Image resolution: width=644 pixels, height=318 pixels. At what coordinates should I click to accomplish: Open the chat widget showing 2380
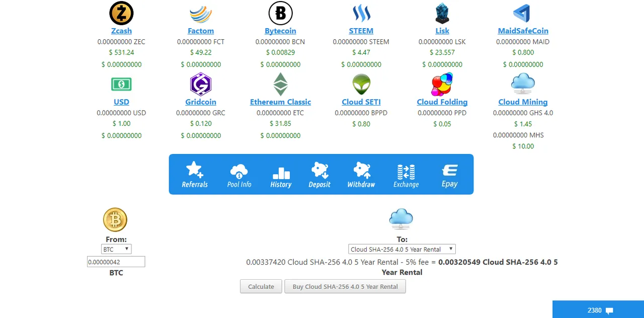[598, 310]
